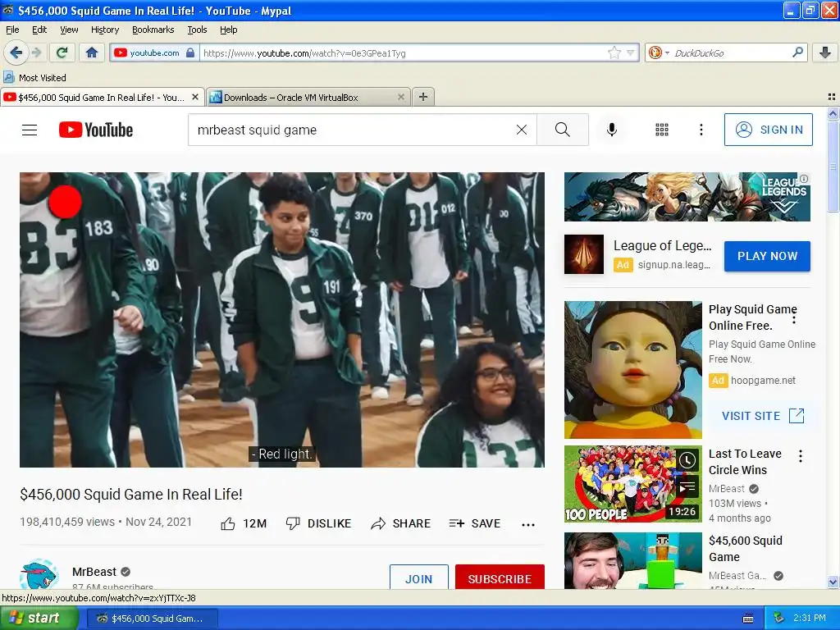Image resolution: width=840 pixels, height=630 pixels.
Task: Reload the page with the refresh icon
Action: point(62,52)
